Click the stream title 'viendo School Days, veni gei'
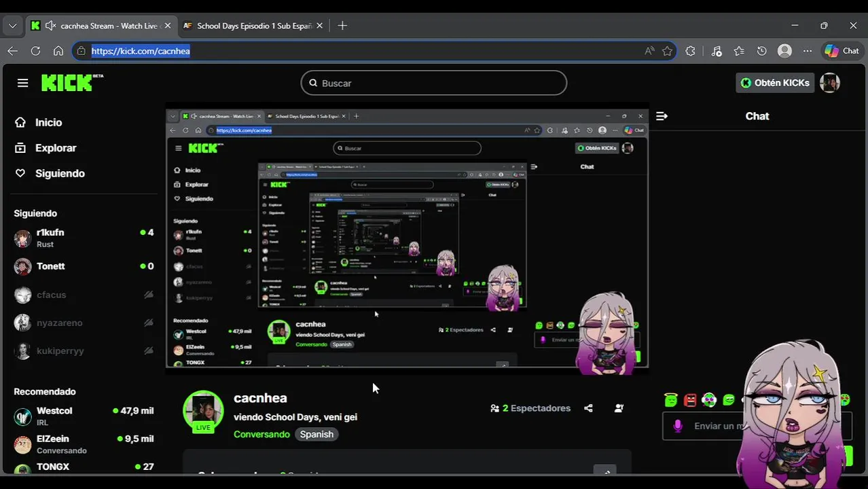 (x=295, y=417)
